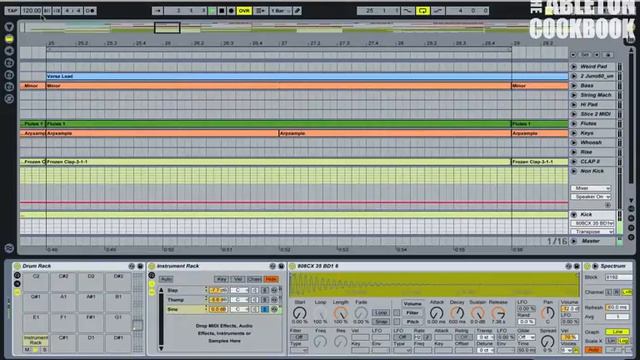Select the Slap chain row
The height and width of the screenshot is (360, 640).
click(223, 290)
